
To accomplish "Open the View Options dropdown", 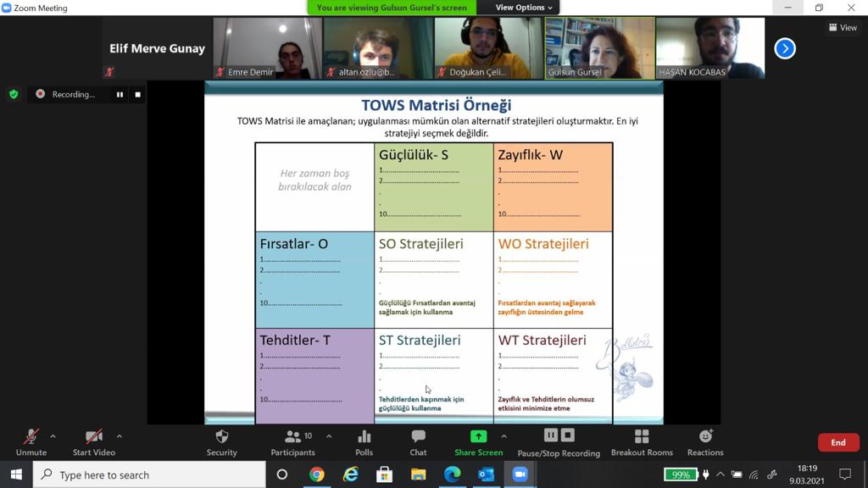I will point(523,8).
